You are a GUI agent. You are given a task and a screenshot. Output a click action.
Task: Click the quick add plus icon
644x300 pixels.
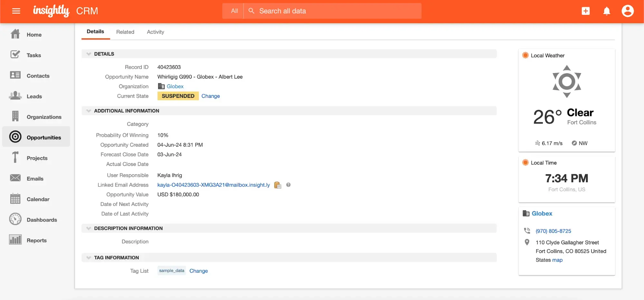tap(585, 11)
